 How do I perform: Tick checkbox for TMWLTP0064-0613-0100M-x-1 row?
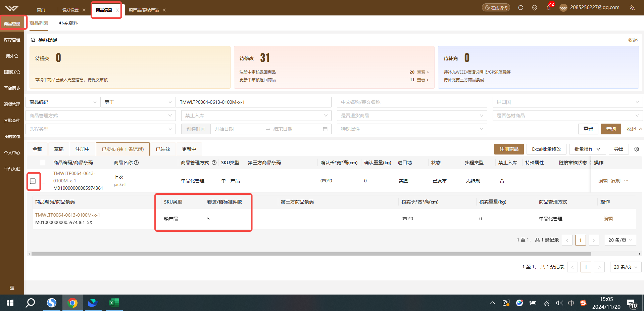pyautogui.click(x=43, y=181)
